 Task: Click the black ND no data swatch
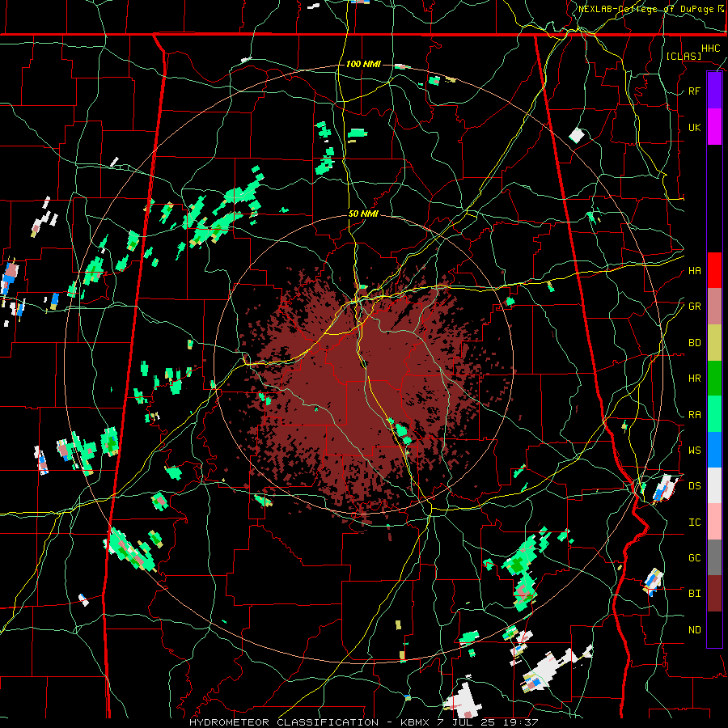tap(714, 629)
